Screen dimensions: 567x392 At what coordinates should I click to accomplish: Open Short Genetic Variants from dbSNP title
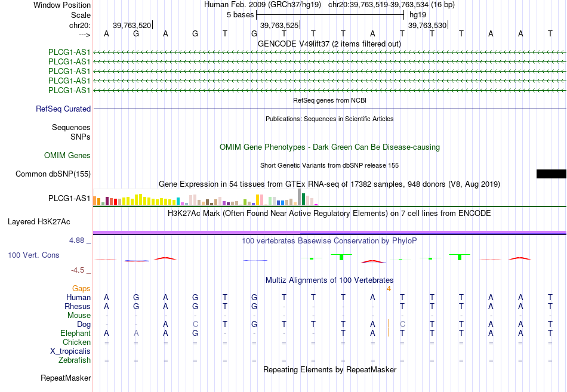[x=329, y=165]
